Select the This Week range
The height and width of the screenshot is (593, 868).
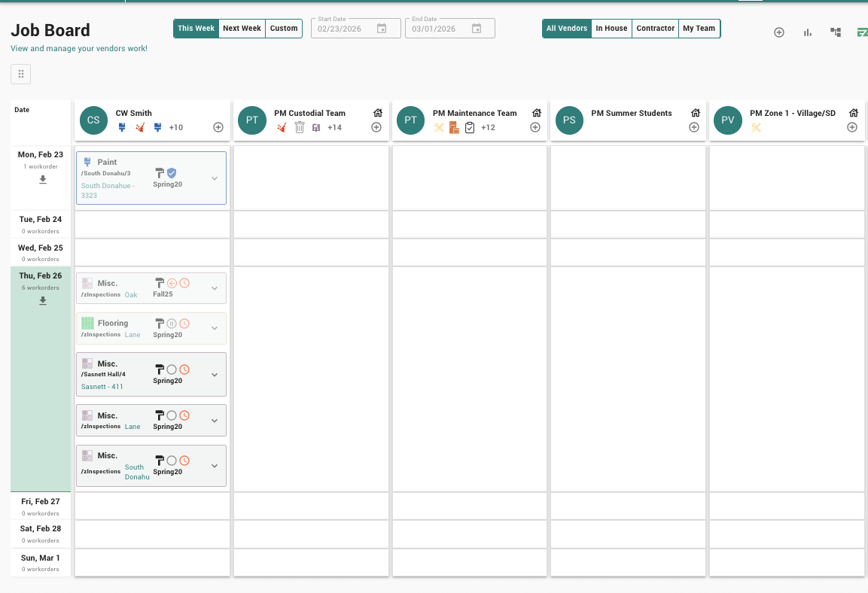[196, 28]
